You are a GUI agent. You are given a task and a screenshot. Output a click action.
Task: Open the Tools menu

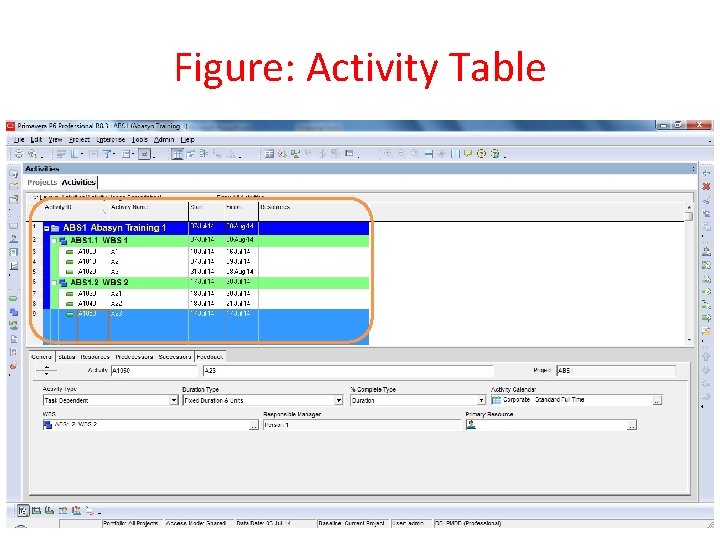[x=140, y=140]
